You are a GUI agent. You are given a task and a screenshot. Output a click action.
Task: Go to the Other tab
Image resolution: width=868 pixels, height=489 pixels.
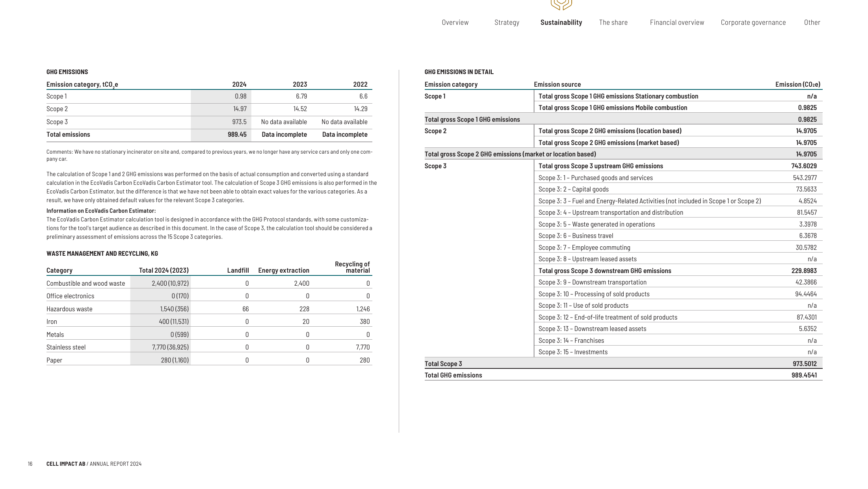point(812,22)
